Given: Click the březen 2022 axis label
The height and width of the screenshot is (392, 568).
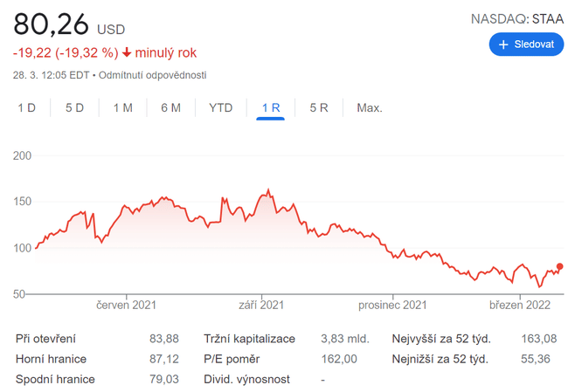Looking at the screenshot, I should pyautogui.click(x=522, y=305).
